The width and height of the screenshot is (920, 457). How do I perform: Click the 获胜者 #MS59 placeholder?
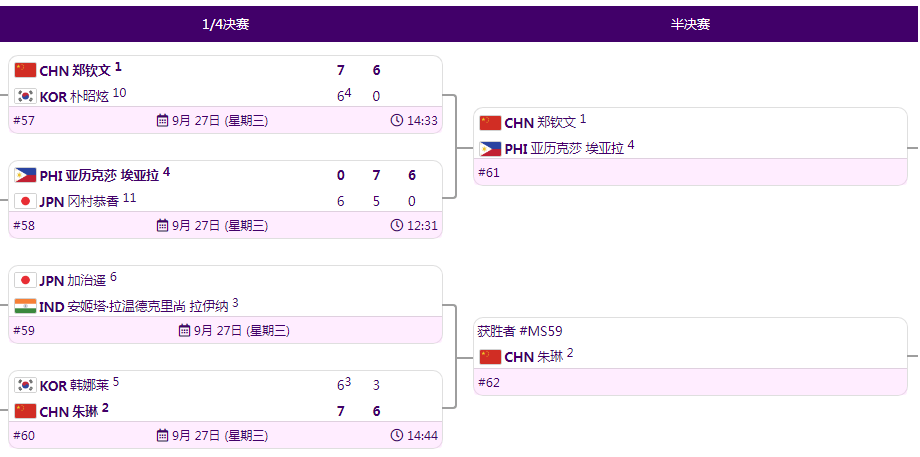pos(520,331)
